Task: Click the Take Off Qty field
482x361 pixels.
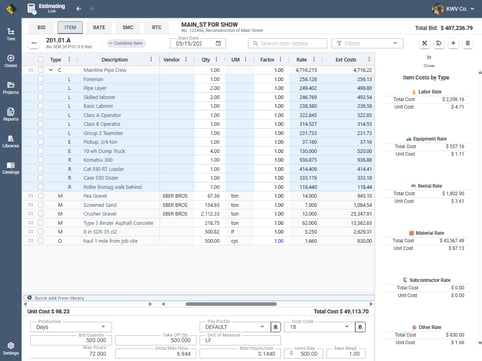Action: (156, 340)
